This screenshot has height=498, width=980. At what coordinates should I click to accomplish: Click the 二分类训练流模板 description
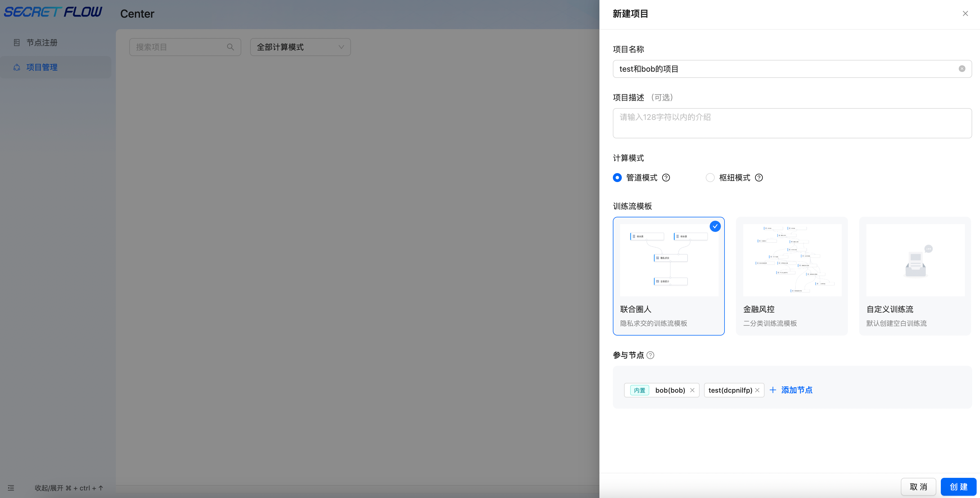coord(770,323)
